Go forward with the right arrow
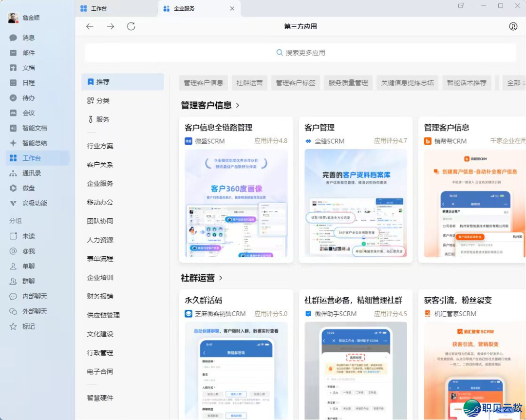 click(x=111, y=26)
